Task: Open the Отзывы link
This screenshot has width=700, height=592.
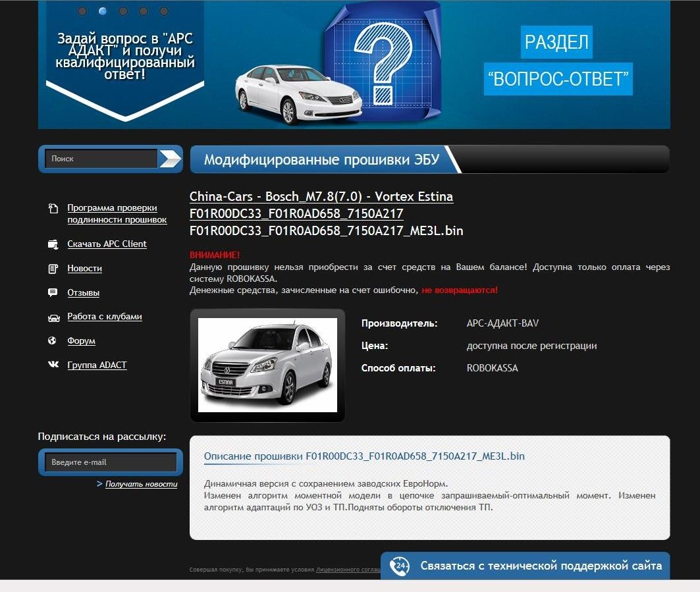Action: tap(83, 293)
